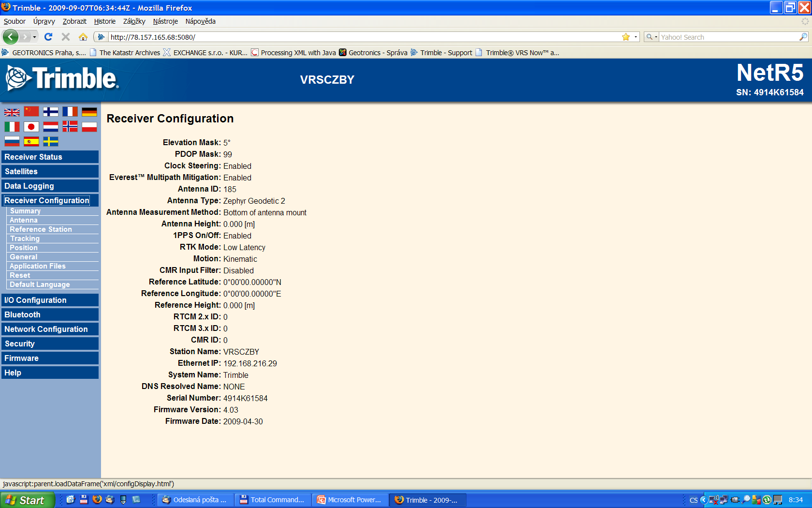
Task: Open the Firmware section
Action: pos(50,358)
